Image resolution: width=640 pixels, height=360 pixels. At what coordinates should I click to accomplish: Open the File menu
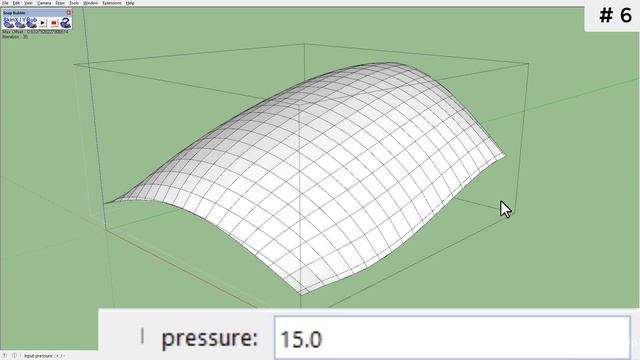coord(5,3)
